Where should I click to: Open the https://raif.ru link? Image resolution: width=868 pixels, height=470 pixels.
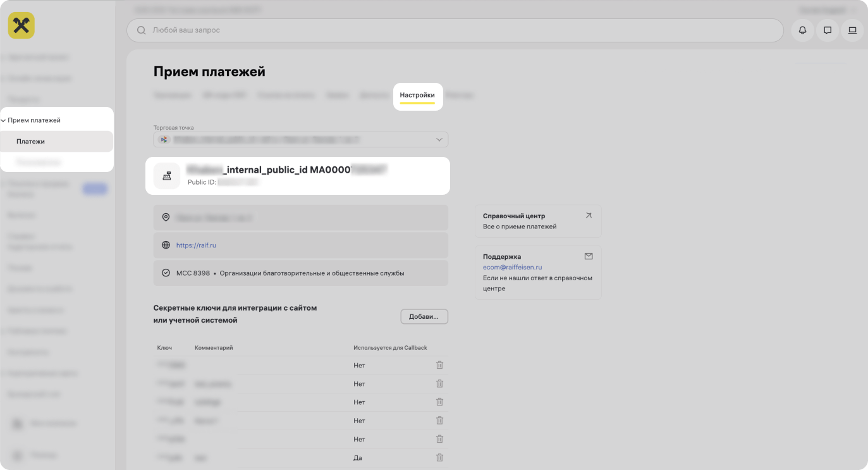pyautogui.click(x=196, y=245)
